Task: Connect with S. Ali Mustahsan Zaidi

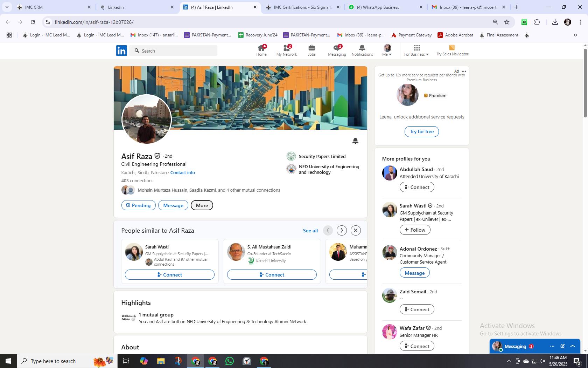Action: tap(272, 275)
